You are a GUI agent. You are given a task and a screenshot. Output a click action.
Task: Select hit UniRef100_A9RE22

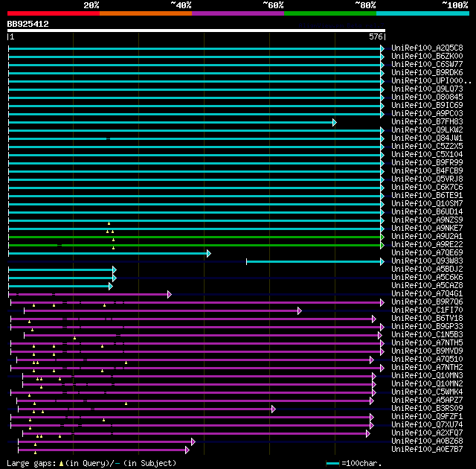click(427, 245)
